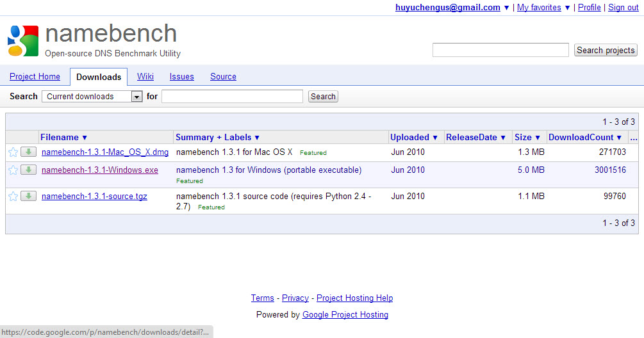Focus the downloads search text field

[x=232, y=97]
